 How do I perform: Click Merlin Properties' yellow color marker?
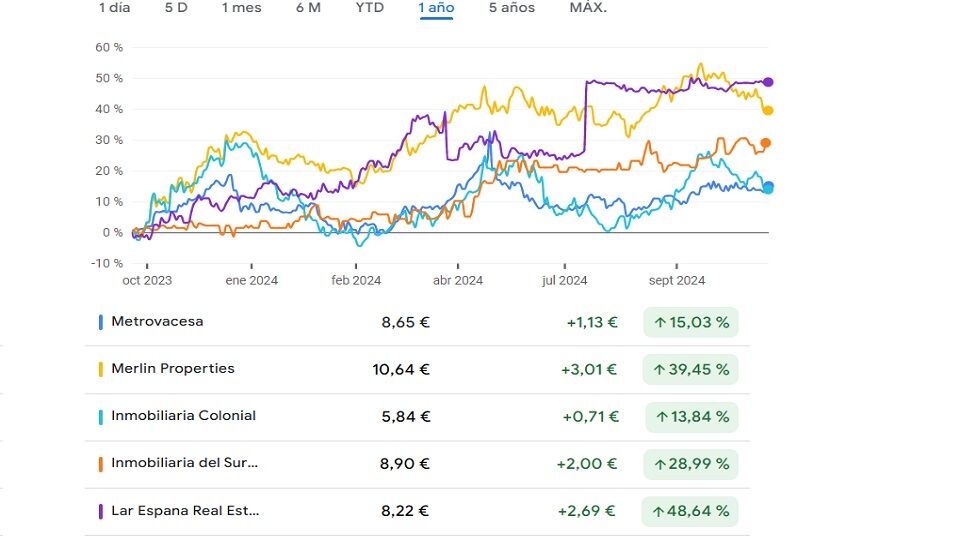[x=100, y=369]
